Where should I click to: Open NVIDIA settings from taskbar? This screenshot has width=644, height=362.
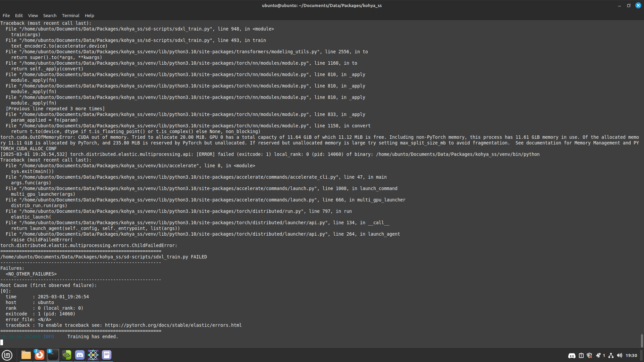click(x=66, y=355)
